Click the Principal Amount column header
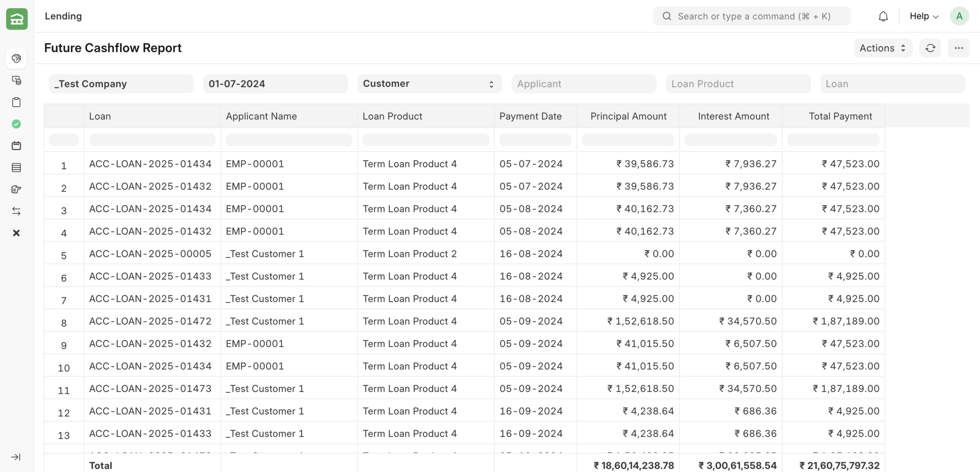Image resolution: width=980 pixels, height=472 pixels. [x=628, y=116]
